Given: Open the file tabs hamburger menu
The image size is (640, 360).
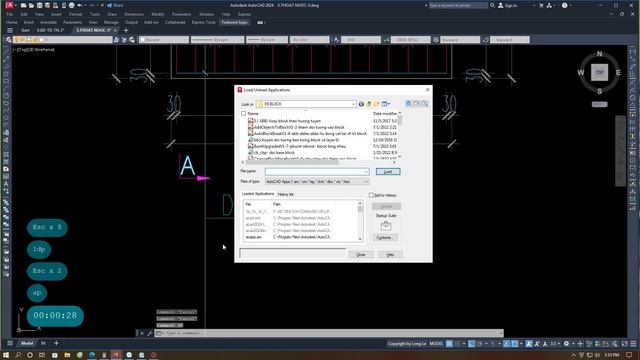Looking at the screenshot, I should [x=10, y=30].
